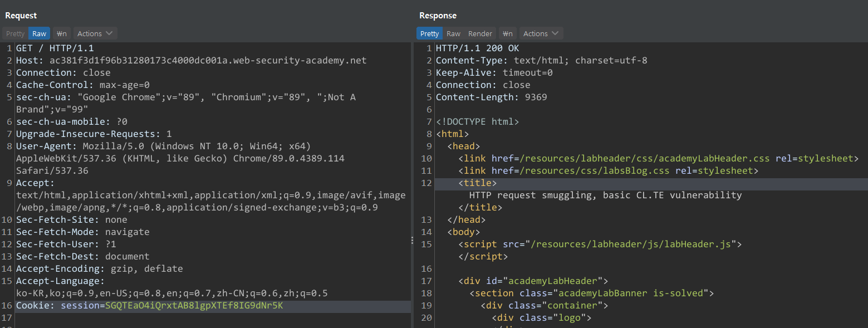This screenshot has height=328, width=868.
Task: Click the '</head>' closing tag line
Action: [x=466, y=219]
